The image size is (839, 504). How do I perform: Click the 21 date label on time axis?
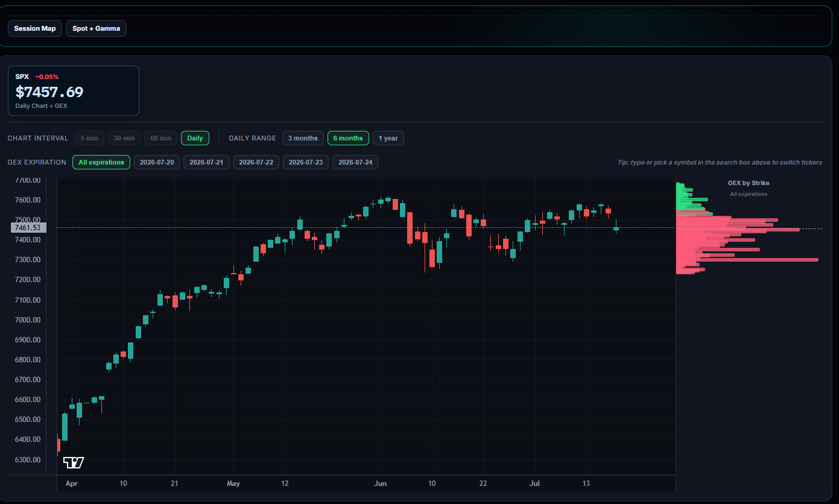tap(174, 484)
